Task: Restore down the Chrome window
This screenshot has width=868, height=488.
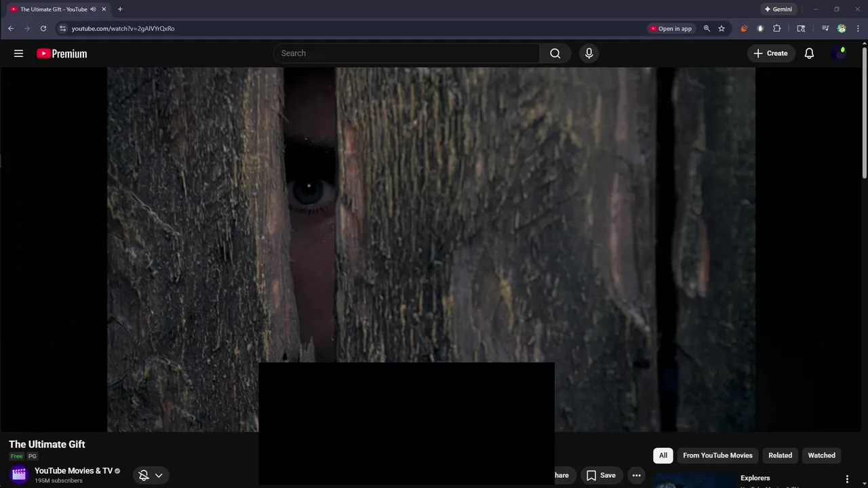Action: [836, 9]
